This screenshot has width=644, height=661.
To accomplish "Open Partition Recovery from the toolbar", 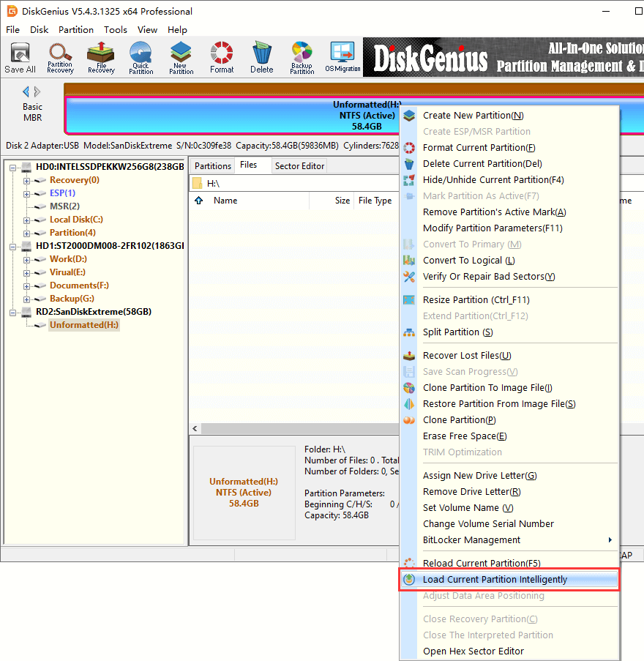I will (60, 58).
